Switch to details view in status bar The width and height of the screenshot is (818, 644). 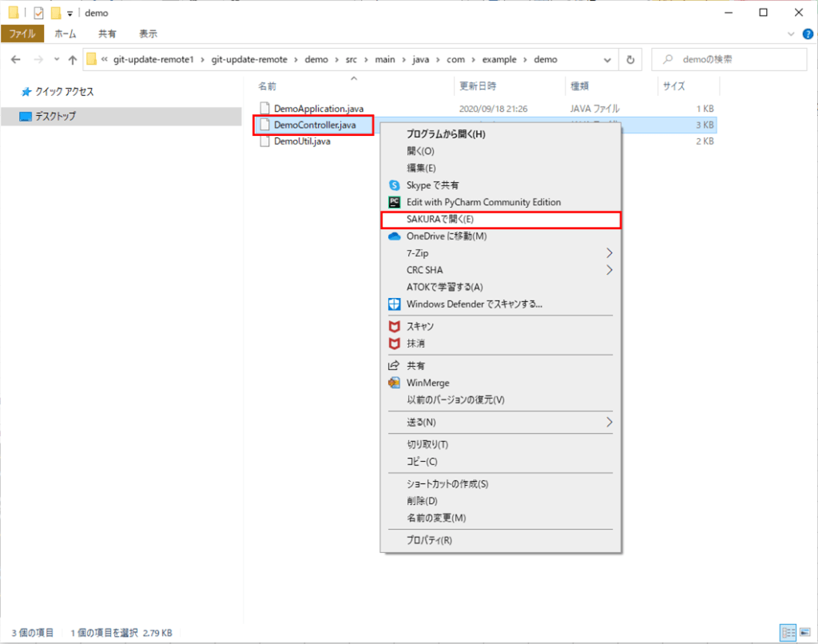click(x=788, y=632)
